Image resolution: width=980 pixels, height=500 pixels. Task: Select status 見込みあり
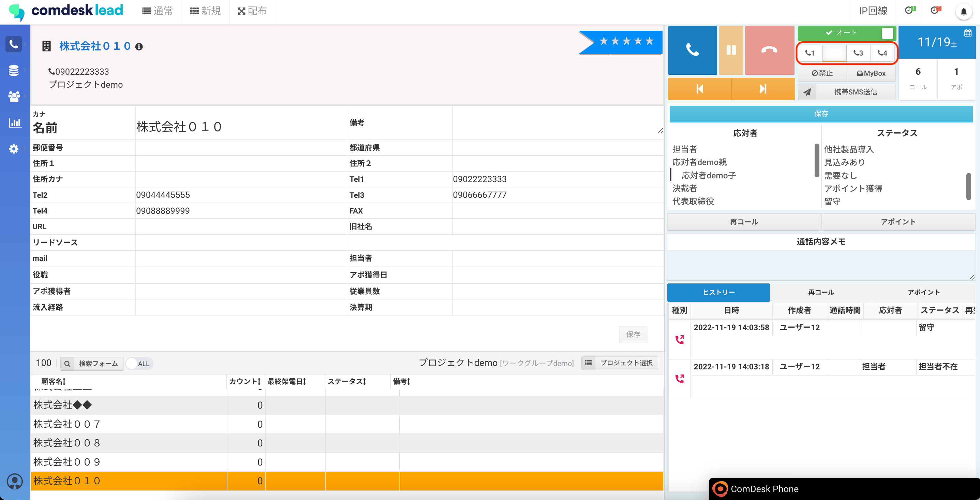click(845, 162)
